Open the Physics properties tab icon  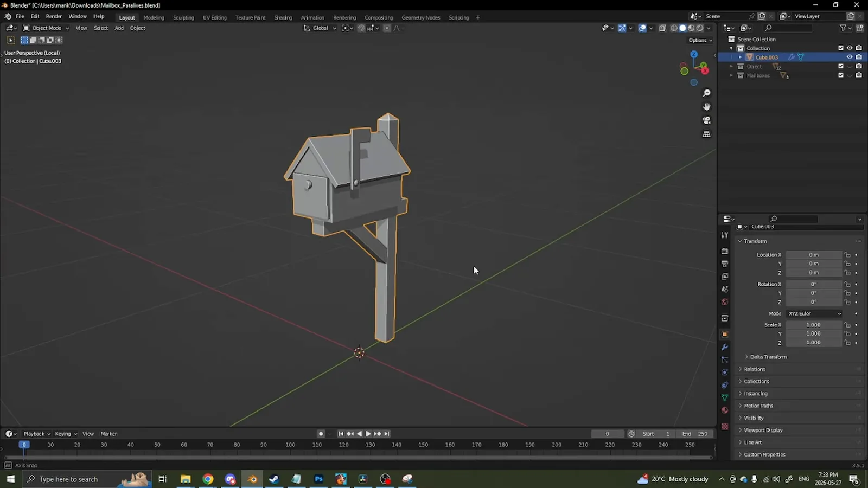(x=725, y=373)
